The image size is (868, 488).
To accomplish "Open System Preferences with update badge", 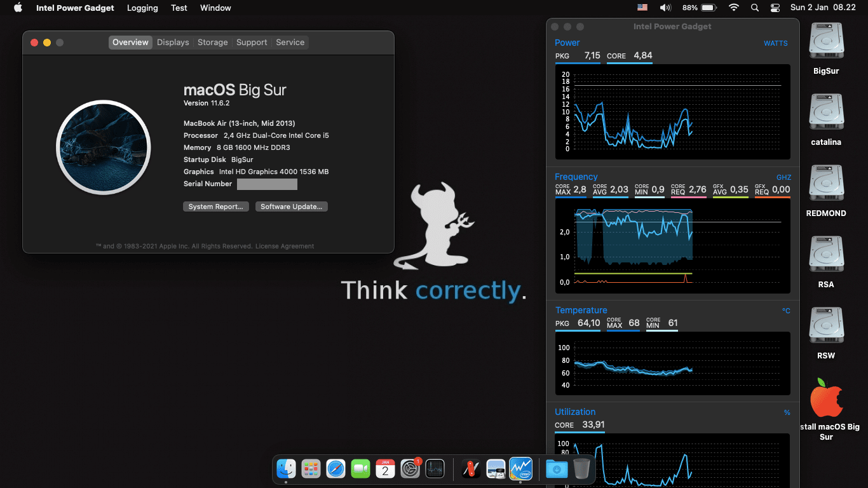I will [x=410, y=469].
